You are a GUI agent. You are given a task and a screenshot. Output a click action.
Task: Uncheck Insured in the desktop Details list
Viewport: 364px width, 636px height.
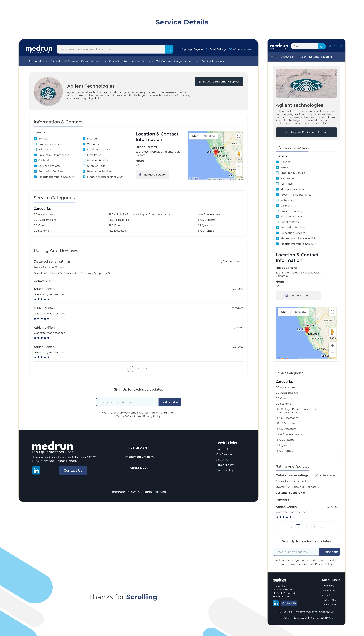point(84,139)
